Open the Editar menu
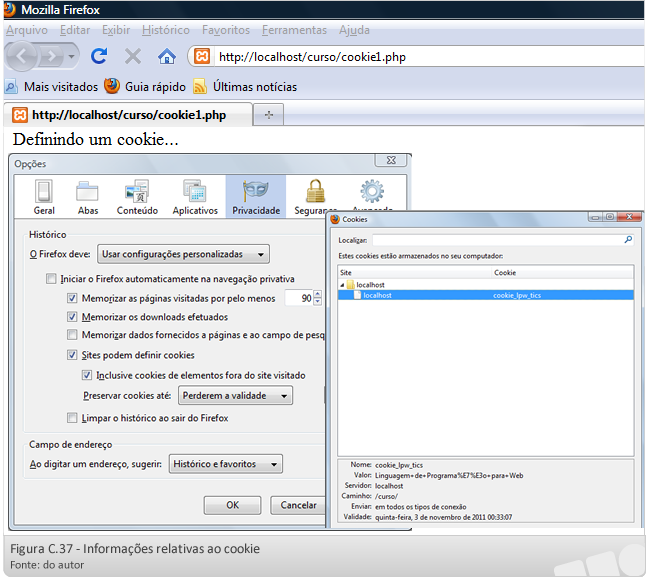 click(x=75, y=30)
